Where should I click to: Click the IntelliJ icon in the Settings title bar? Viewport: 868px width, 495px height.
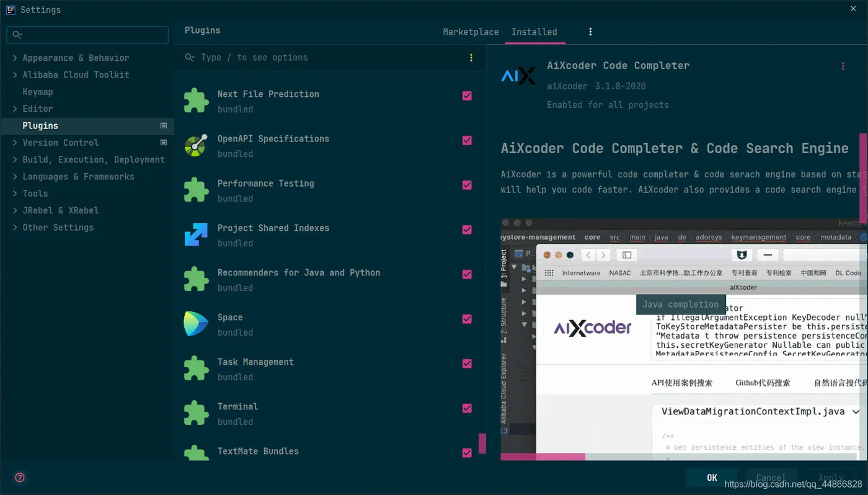click(11, 10)
